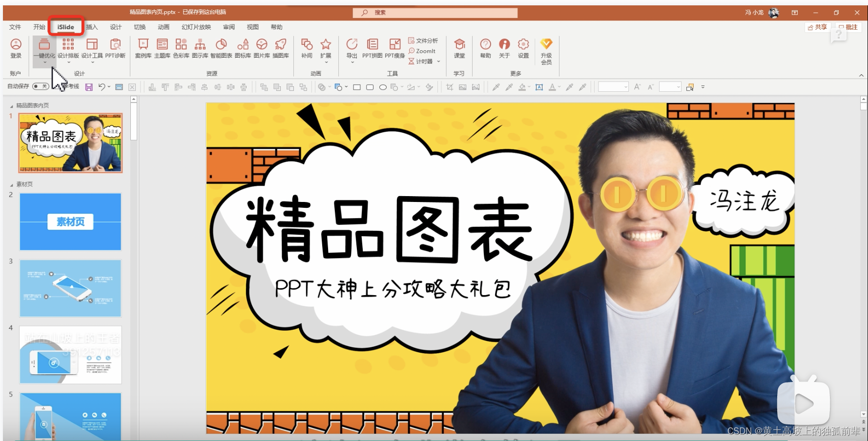The height and width of the screenshot is (441, 868).
Task: Expand the 计时器 timer dropdown
Action: pos(438,61)
